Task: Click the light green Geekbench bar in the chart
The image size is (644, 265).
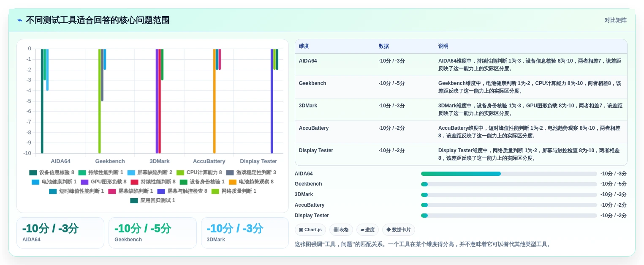Action: tap(100, 101)
